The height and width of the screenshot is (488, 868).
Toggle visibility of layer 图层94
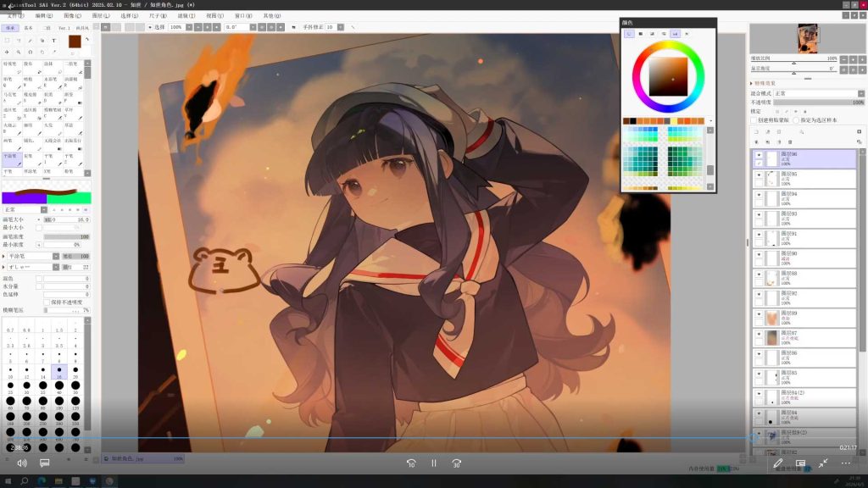point(759,196)
